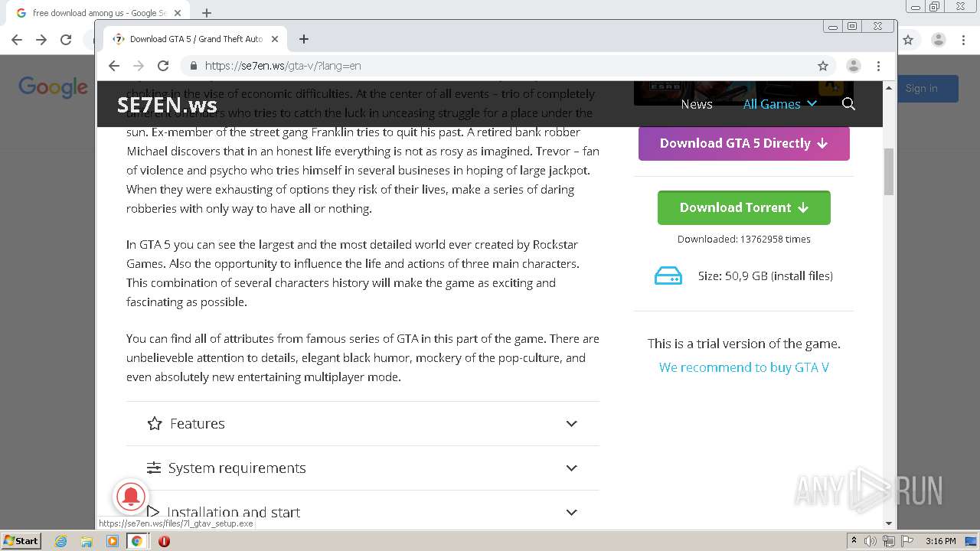The image size is (980, 551).
Task: Close the Download GTA 5 tab
Action: (x=275, y=39)
